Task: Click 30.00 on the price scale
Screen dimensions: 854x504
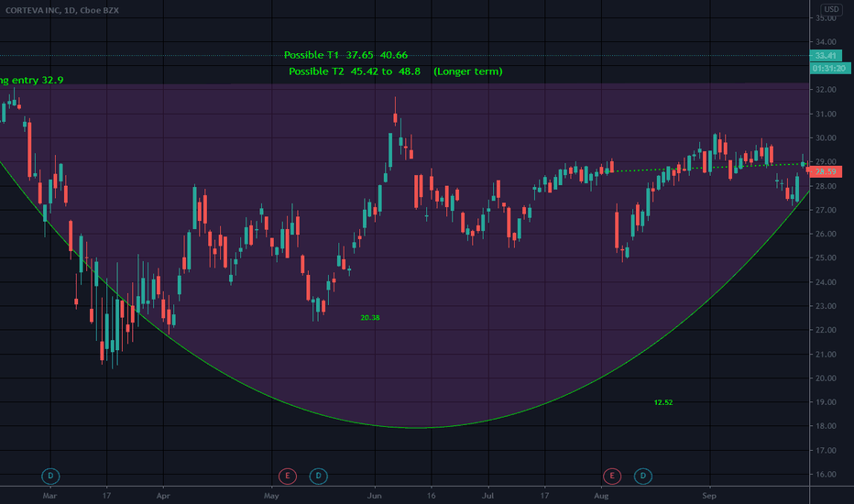Action: pos(826,137)
